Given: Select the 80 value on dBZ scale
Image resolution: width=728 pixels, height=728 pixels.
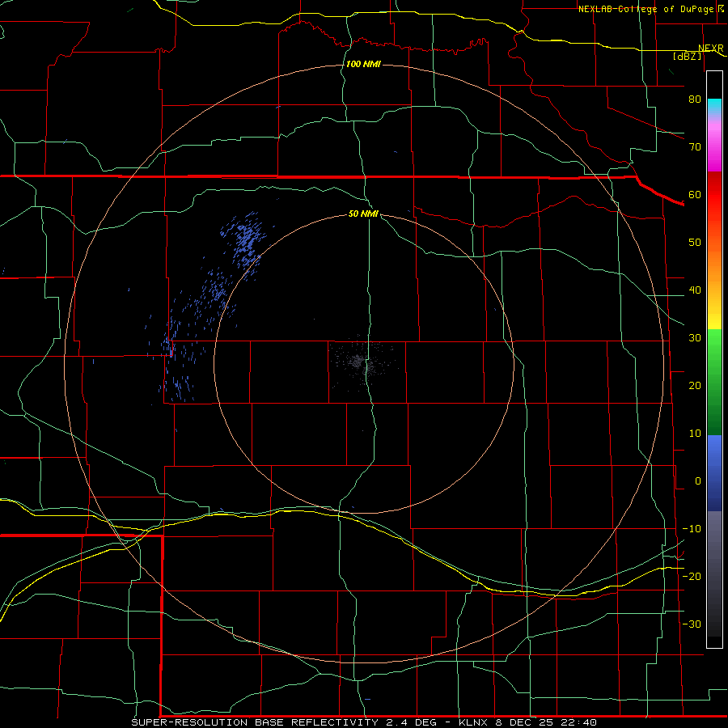Looking at the screenshot, I should click(x=695, y=99).
